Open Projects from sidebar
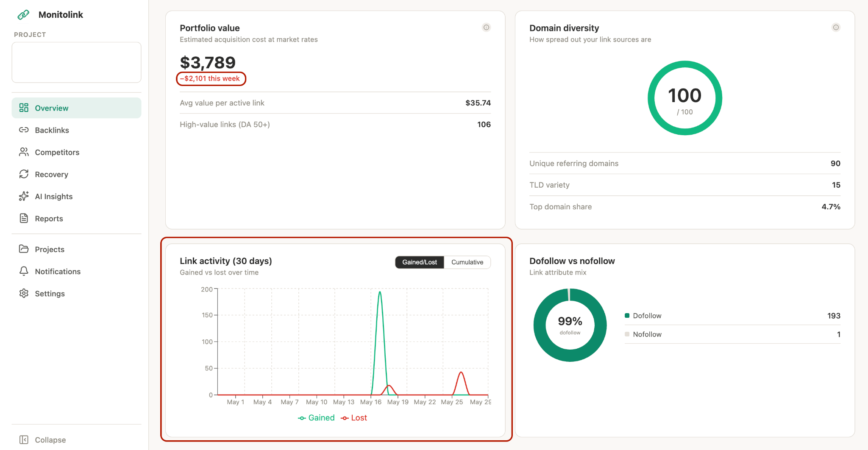 tap(76, 249)
